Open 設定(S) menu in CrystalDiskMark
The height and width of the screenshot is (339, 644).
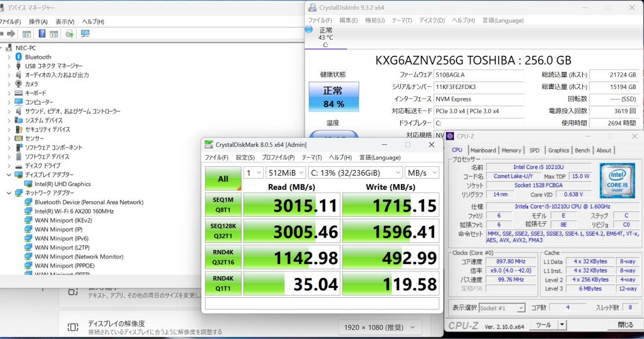click(245, 157)
